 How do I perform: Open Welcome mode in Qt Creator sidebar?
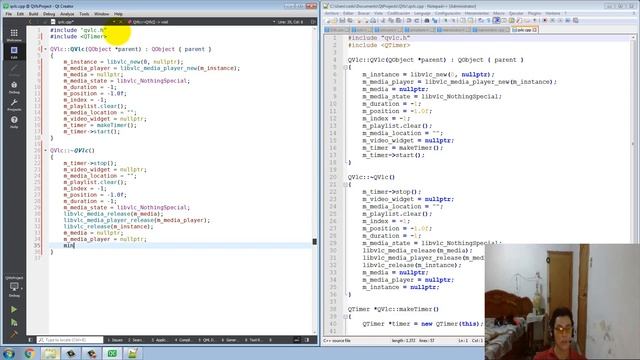point(14,34)
